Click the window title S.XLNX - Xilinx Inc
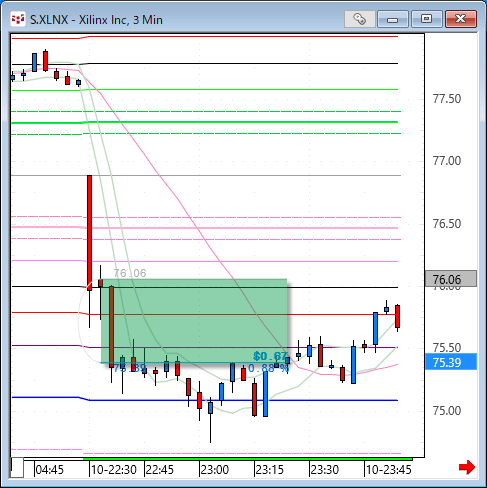487x488 pixels. (x=96, y=20)
